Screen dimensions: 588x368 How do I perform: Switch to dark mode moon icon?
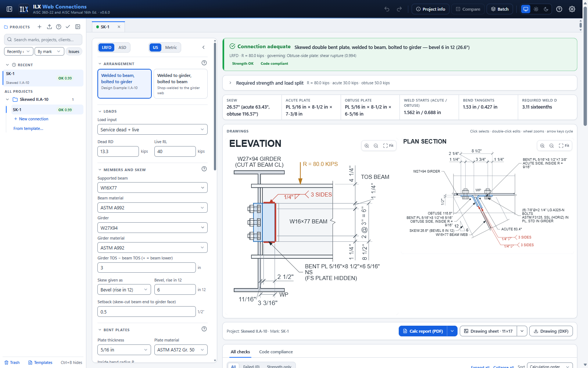pos(546,9)
